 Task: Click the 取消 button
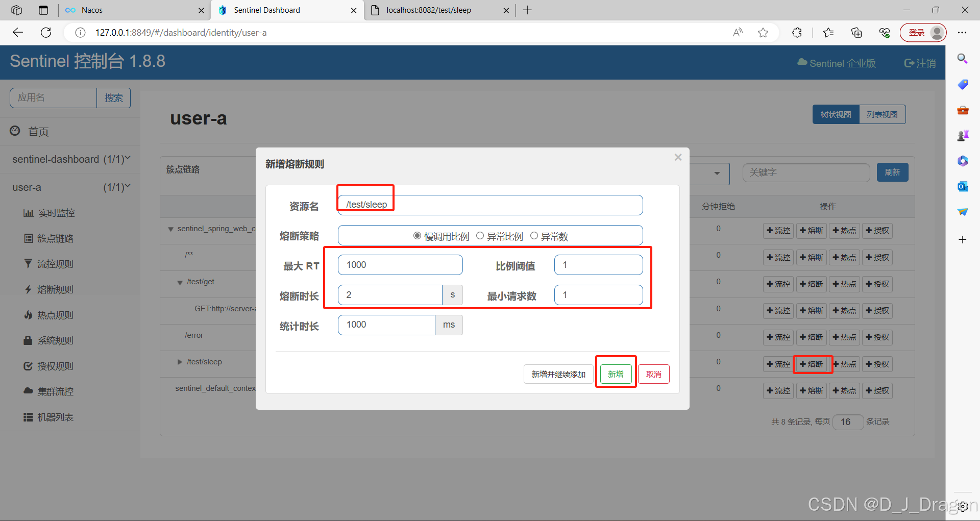point(654,374)
